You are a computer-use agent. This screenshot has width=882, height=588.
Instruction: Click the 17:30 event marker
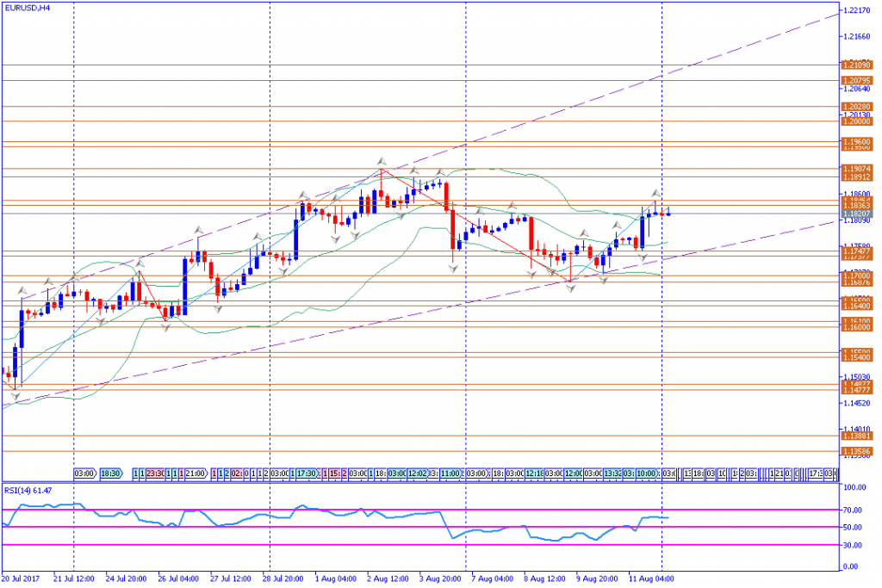click(307, 473)
